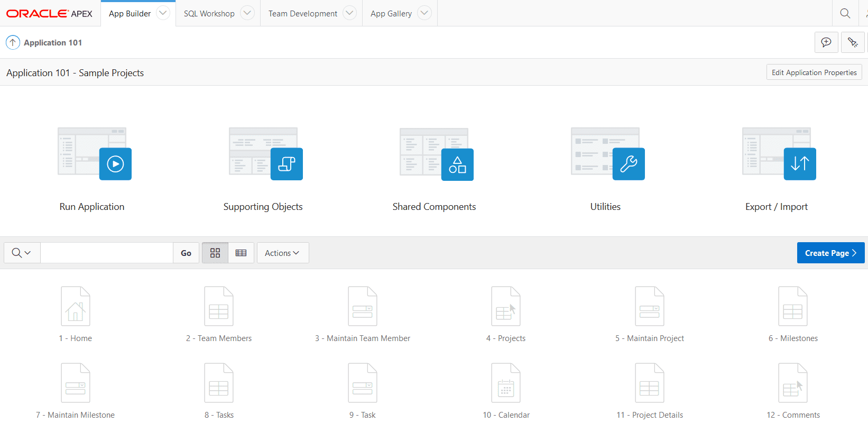Screen dimensions: 868x432
Task: Open page 7 - Maintain Milestone icon
Action: coord(76,383)
